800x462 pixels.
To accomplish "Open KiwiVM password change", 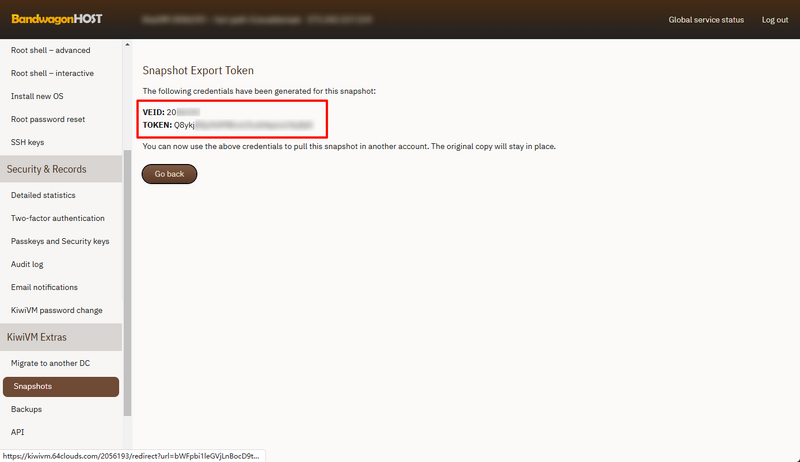I will (x=57, y=310).
